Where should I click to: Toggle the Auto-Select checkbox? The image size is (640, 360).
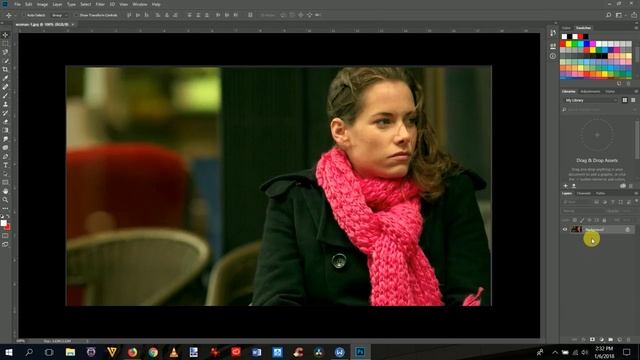click(25, 15)
